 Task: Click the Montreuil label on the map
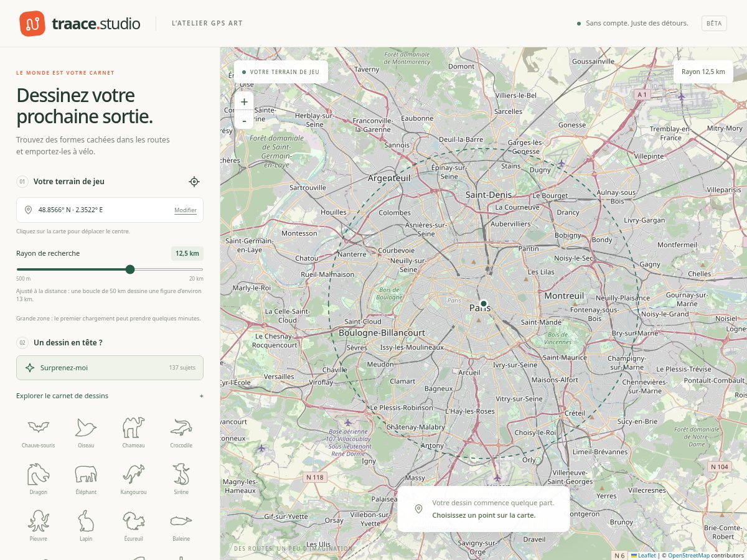pos(564,296)
